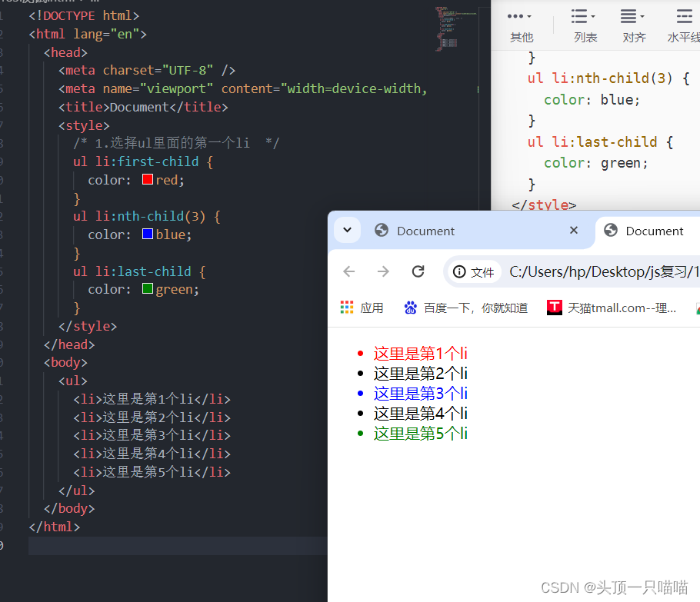
Task: Reload the current Document page
Action: [x=418, y=271]
